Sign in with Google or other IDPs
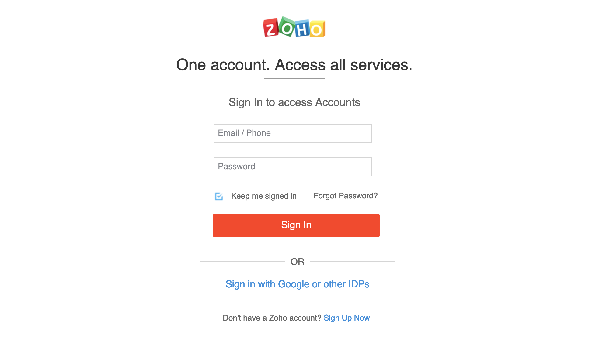The width and height of the screenshot is (589, 364). point(297,284)
